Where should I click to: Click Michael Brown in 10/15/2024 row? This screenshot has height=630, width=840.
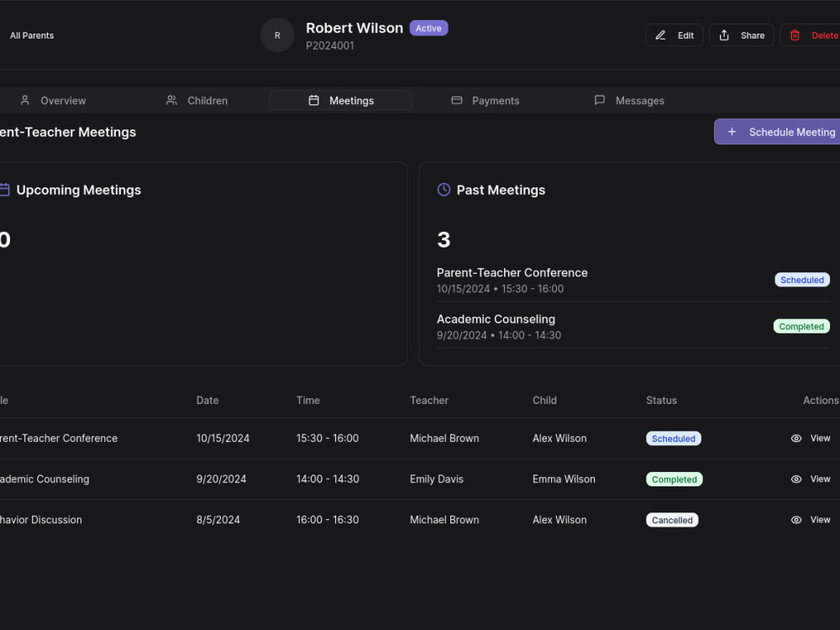[x=444, y=438]
